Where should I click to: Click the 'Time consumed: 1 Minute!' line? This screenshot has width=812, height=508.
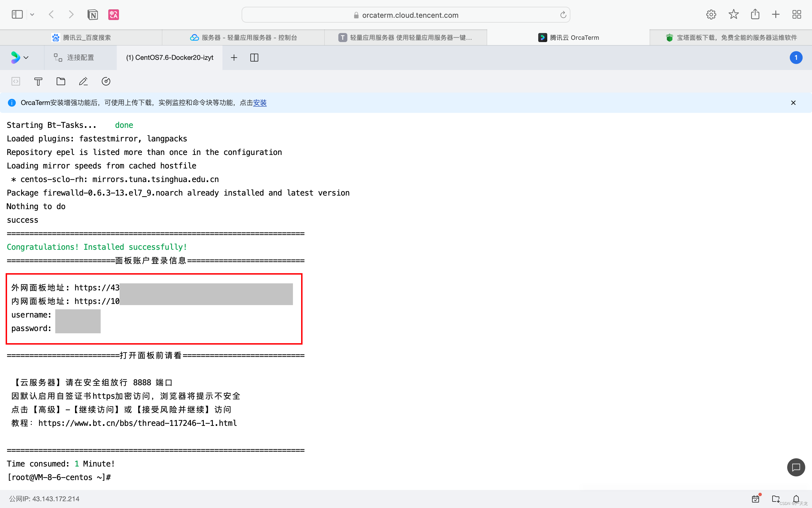(x=61, y=464)
